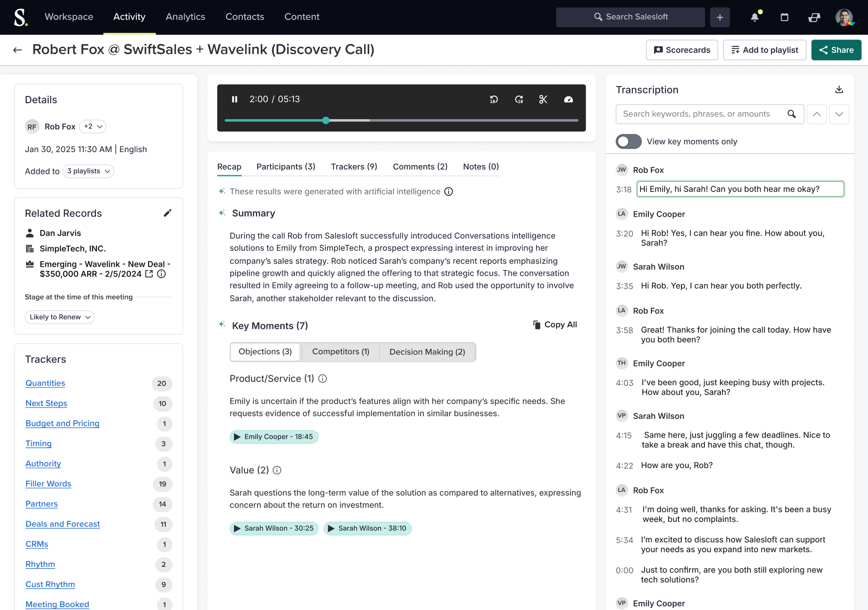Open the deal external link icon

(x=149, y=274)
